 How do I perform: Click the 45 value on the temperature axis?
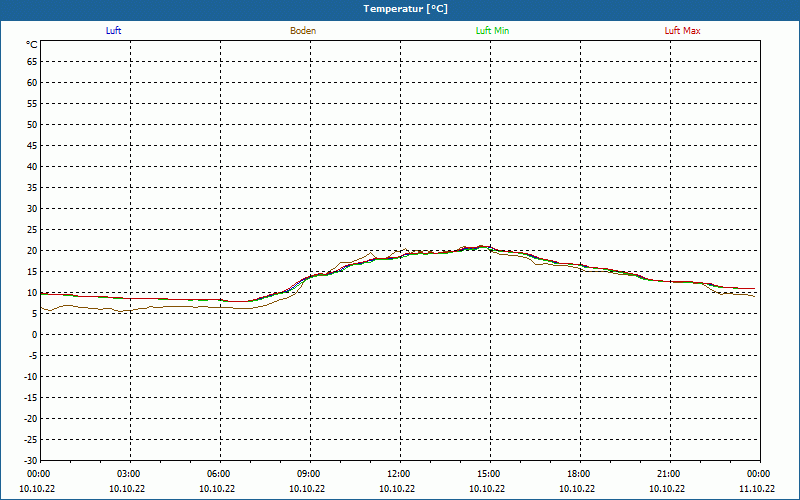[32, 146]
